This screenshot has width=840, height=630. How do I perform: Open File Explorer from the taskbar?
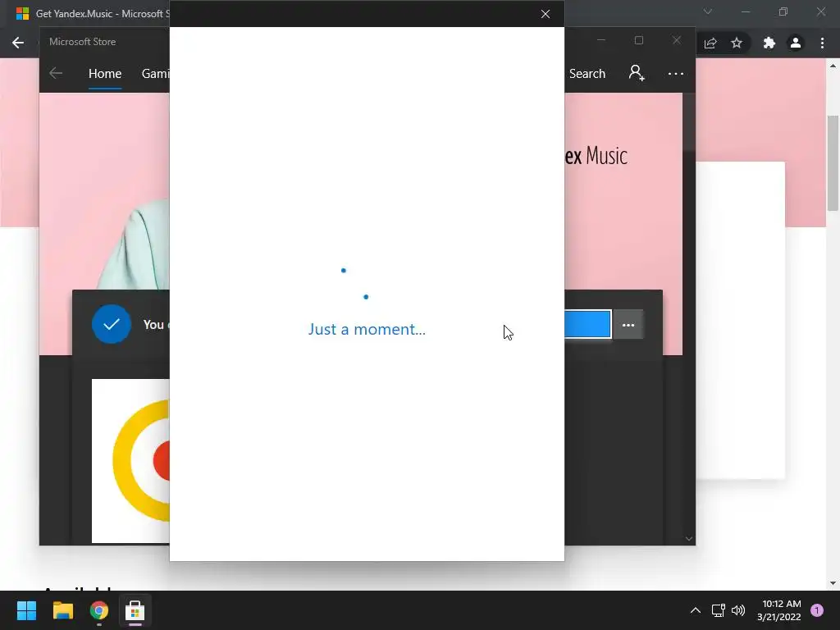click(62, 610)
